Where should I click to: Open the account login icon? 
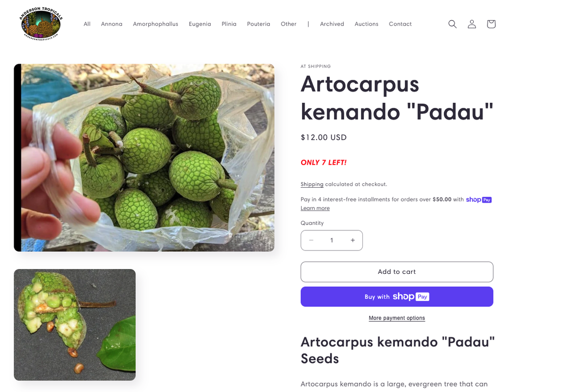(x=472, y=24)
